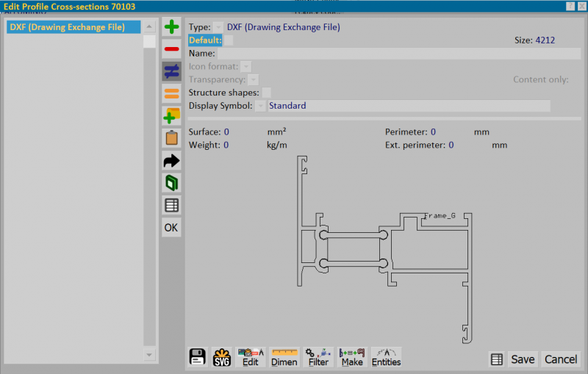This screenshot has width=588, height=374.
Task: Click the Type value DXF text
Action: click(x=284, y=27)
